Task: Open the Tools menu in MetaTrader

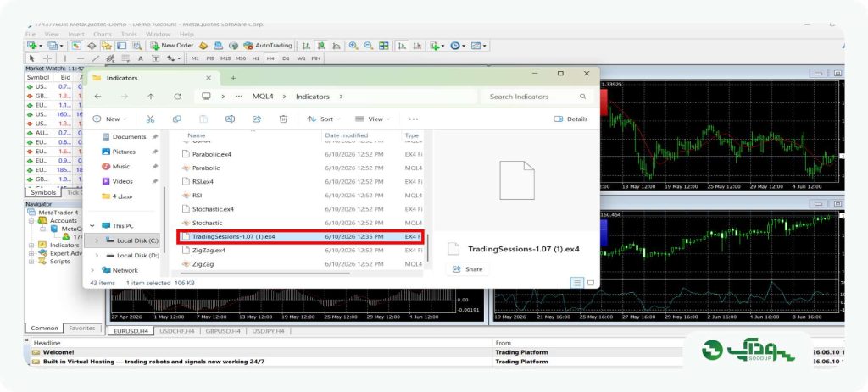Action: coord(129,34)
